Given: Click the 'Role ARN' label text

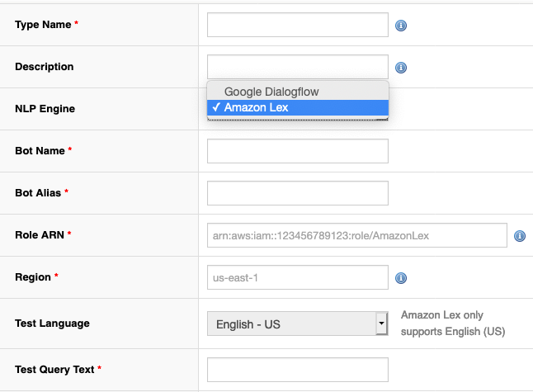Looking at the screenshot, I should coord(40,235).
